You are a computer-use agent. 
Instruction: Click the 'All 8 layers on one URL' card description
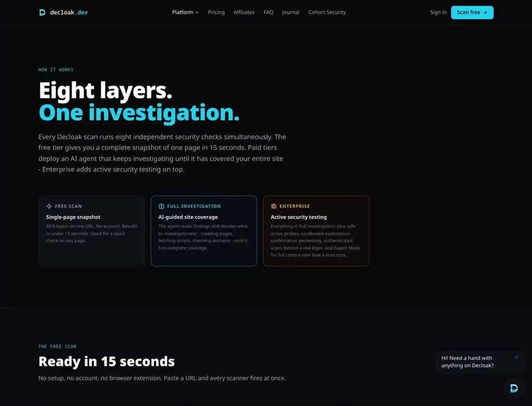coord(91,233)
